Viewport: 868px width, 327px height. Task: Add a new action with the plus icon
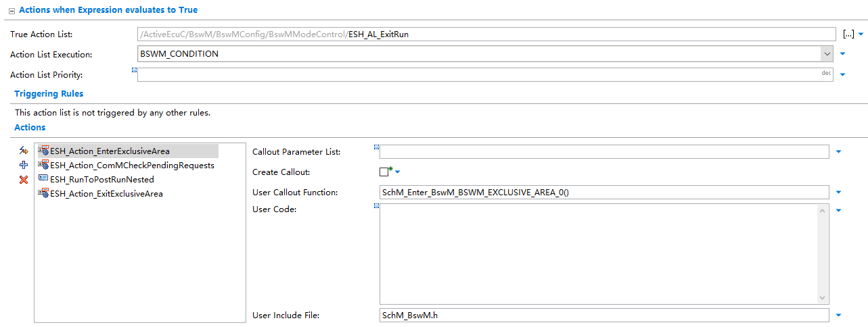click(x=24, y=165)
